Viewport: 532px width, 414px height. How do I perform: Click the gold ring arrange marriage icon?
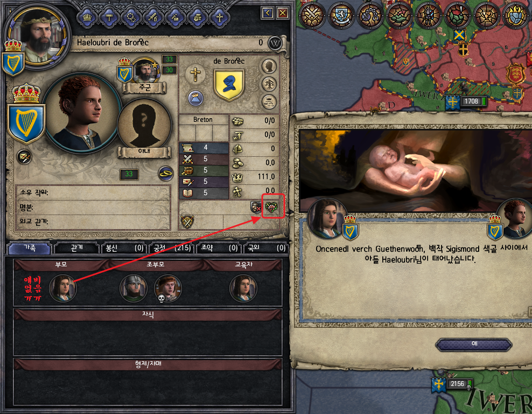click(x=165, y=174)
